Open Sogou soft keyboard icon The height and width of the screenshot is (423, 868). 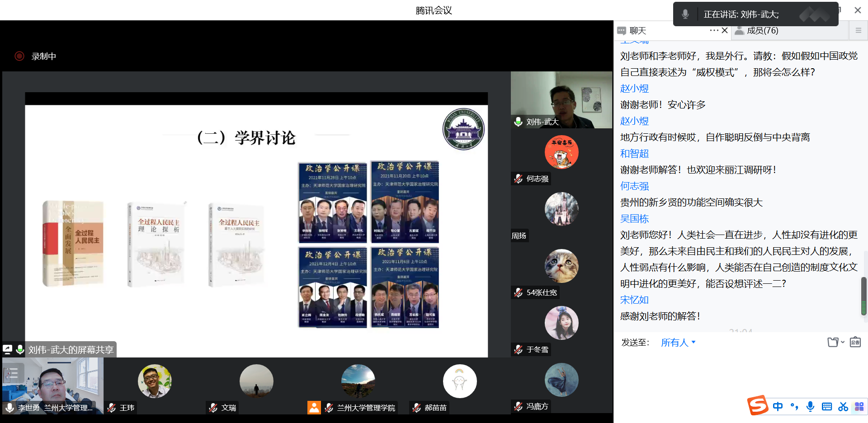pyautogui.click(x=826, y=406)
